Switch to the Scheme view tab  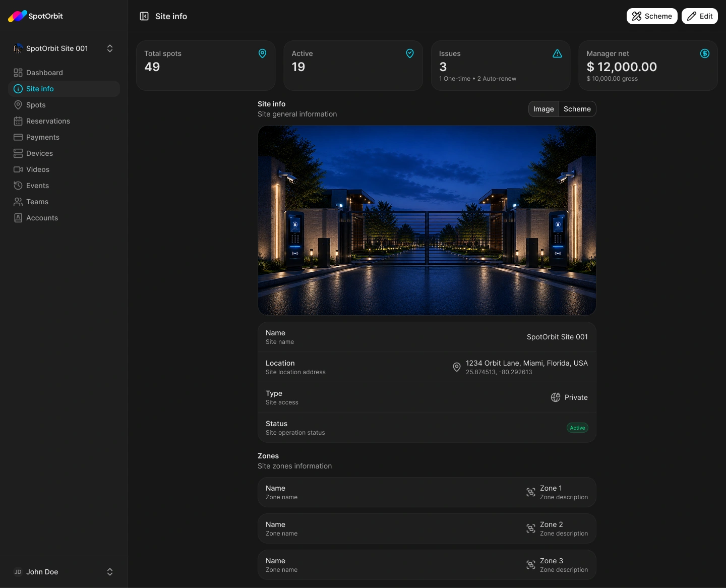(577, 109)
